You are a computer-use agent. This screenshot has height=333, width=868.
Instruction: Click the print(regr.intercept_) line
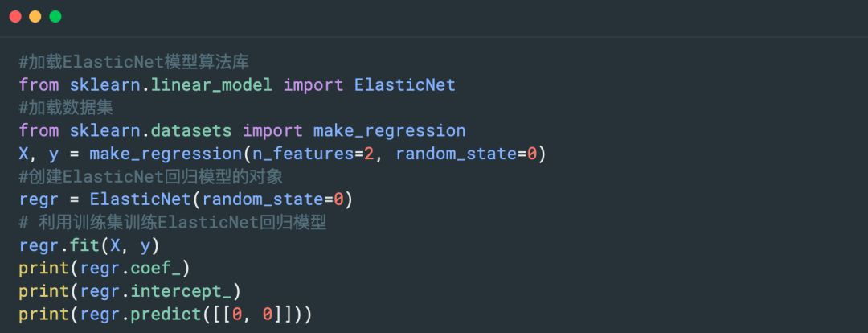(x=129, y=291)
